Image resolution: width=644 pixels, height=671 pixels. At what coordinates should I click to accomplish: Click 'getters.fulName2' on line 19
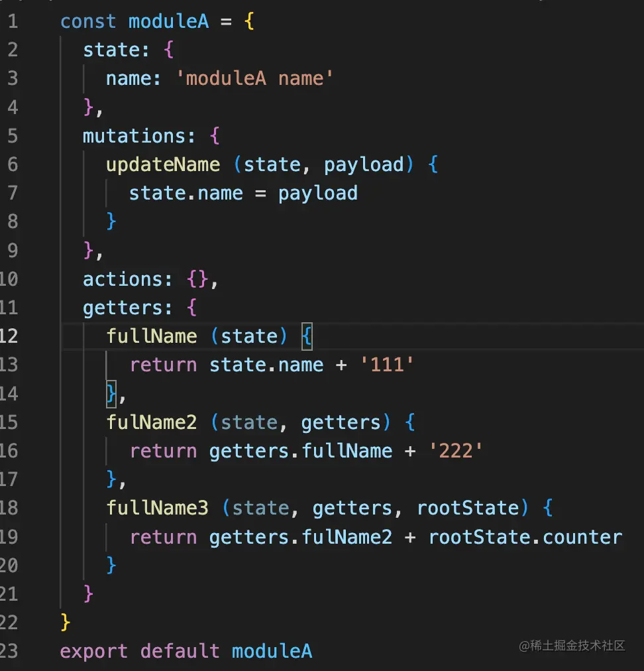301,537
